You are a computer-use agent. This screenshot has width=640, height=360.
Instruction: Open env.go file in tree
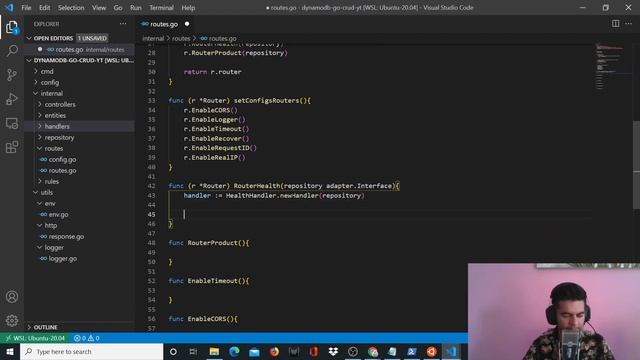pyautogui.click(x=58, y=215)
